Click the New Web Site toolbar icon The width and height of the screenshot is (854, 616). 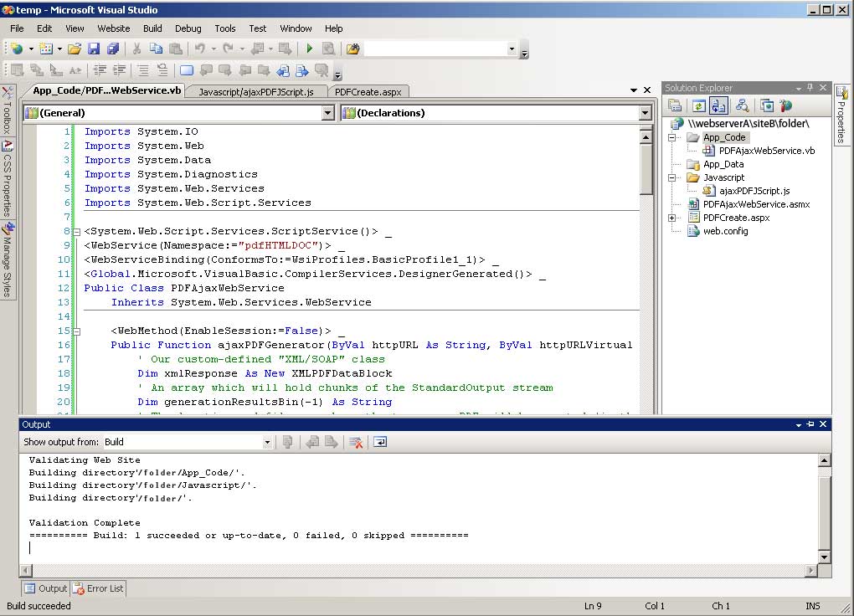click(x=17, y=49)
